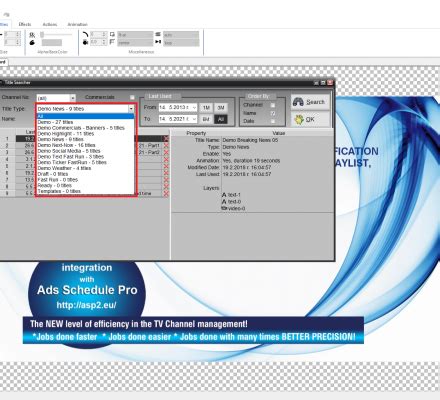Screen dimensions: 440x400
Task: Choose 'Draft - 0 titles' option
Action: click(85, 174)
